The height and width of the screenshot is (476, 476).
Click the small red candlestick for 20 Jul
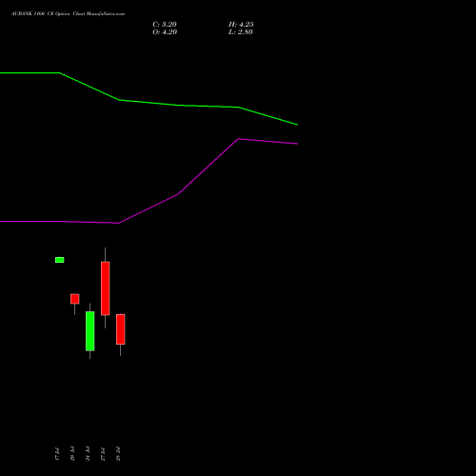[75, 299]
